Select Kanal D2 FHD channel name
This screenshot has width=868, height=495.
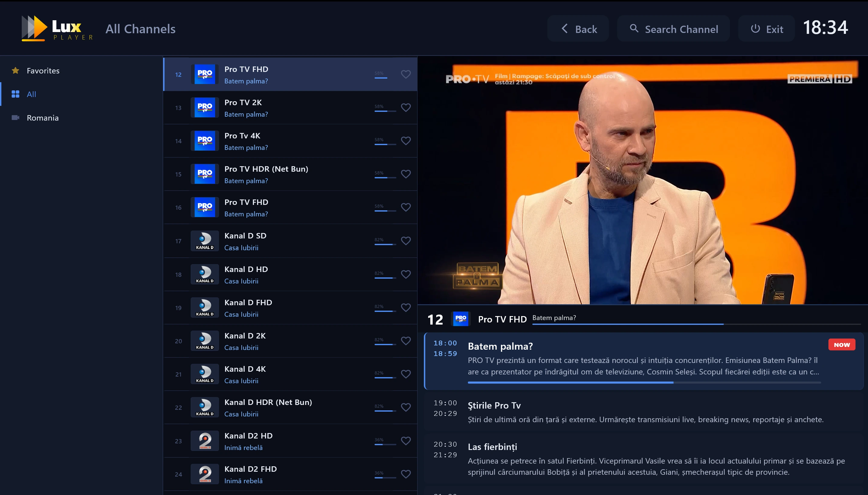point(250,469)
